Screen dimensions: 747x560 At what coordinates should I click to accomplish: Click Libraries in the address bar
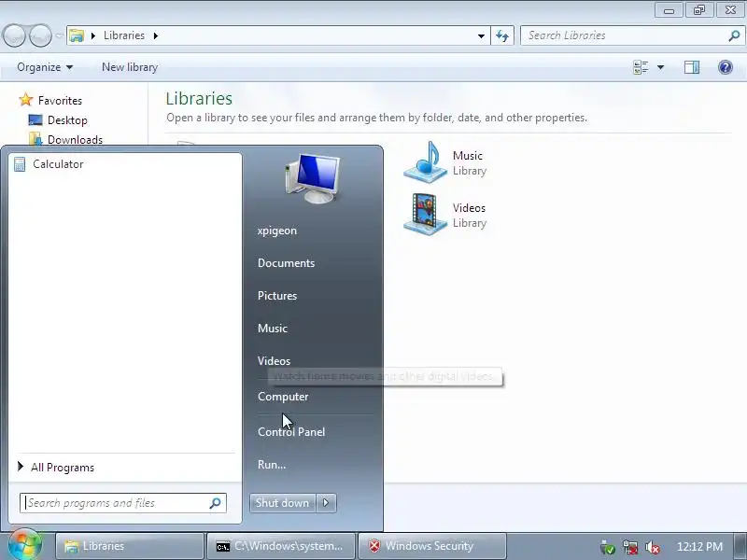click(124, 35)
